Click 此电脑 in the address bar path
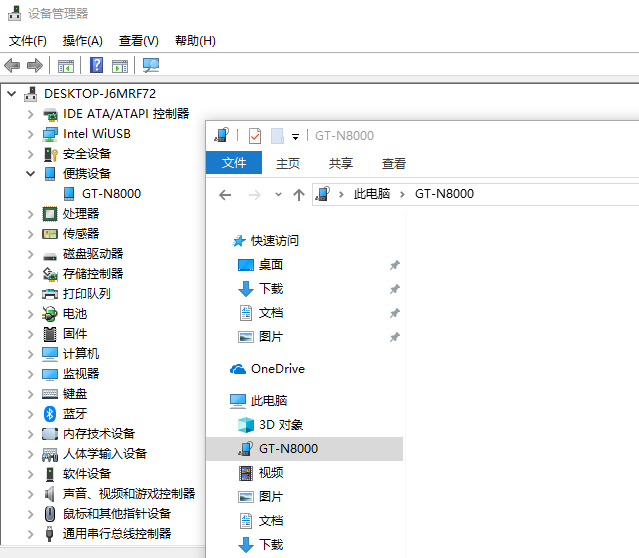This screenshot has height=558, width=639. pos(373,194)
